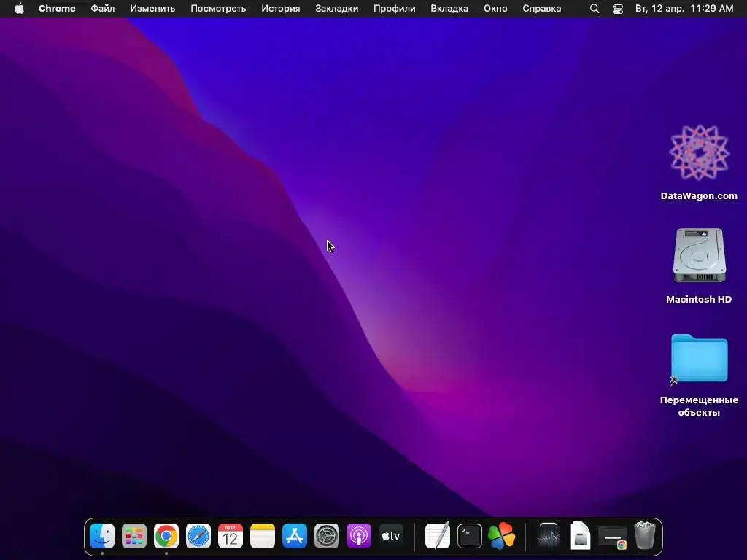Open the Apple TV app
The image size is (747, 560).
tap(391, 536)
